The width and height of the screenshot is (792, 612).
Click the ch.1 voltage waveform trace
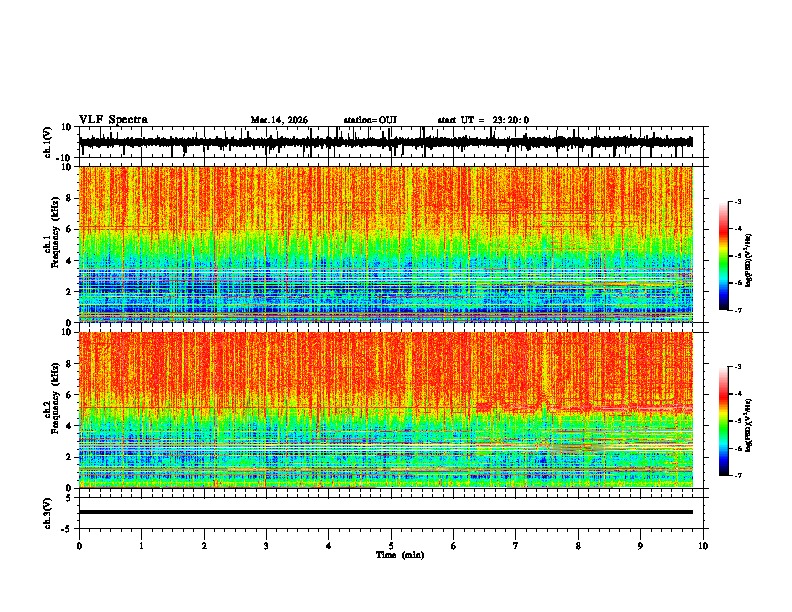tap(386, 142)
